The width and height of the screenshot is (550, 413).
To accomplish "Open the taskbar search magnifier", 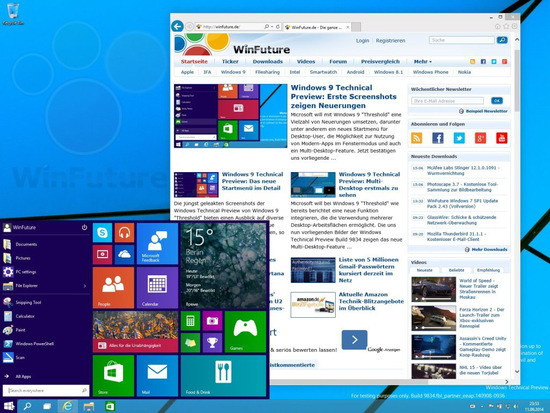I will point(27,406).
